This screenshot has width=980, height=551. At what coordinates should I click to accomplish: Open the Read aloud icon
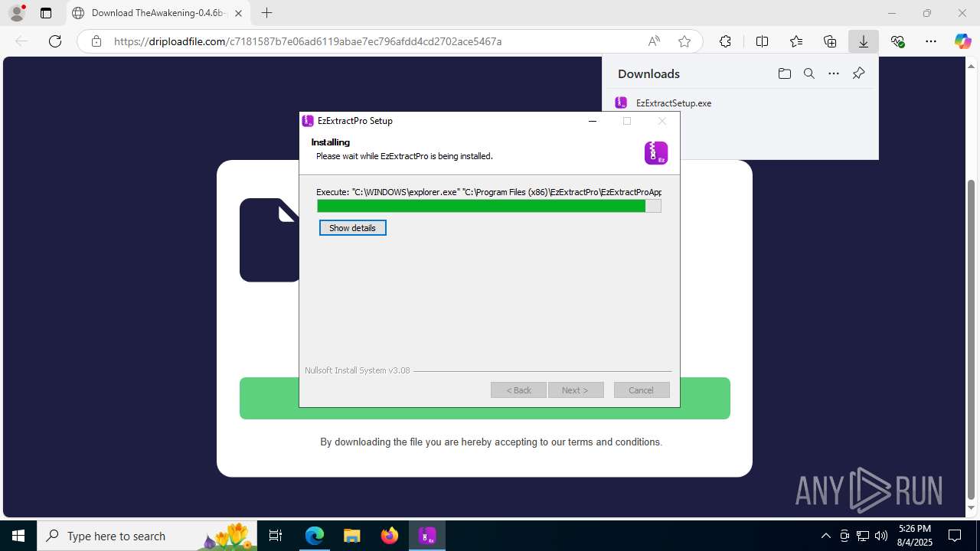click(x=654, y=41)
